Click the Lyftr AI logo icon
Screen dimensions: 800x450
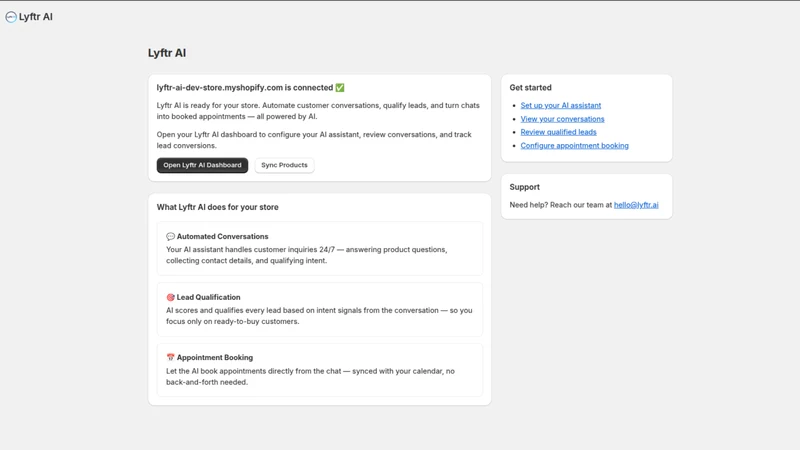(11, 17)
